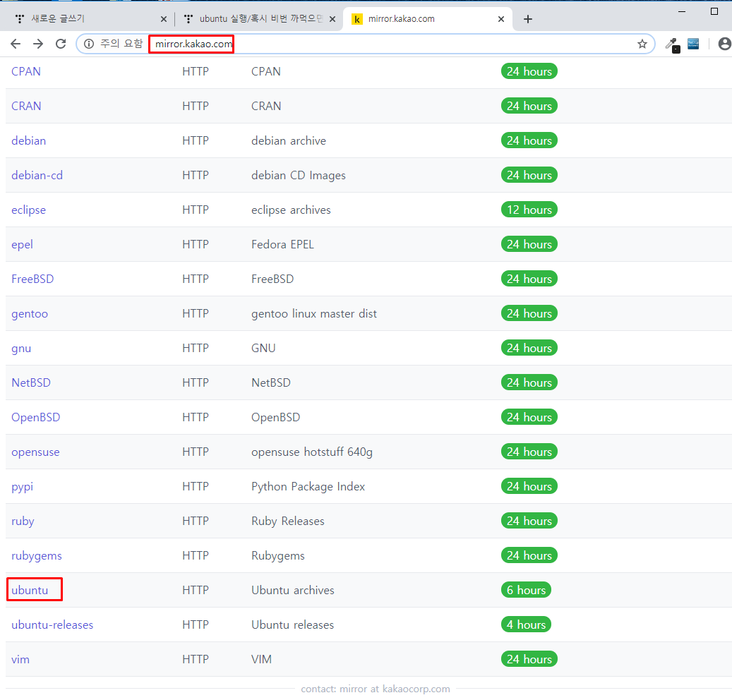732x700 pixels.
Task: Select the mirror.kakao.com tab
Action: click(427, 19)
